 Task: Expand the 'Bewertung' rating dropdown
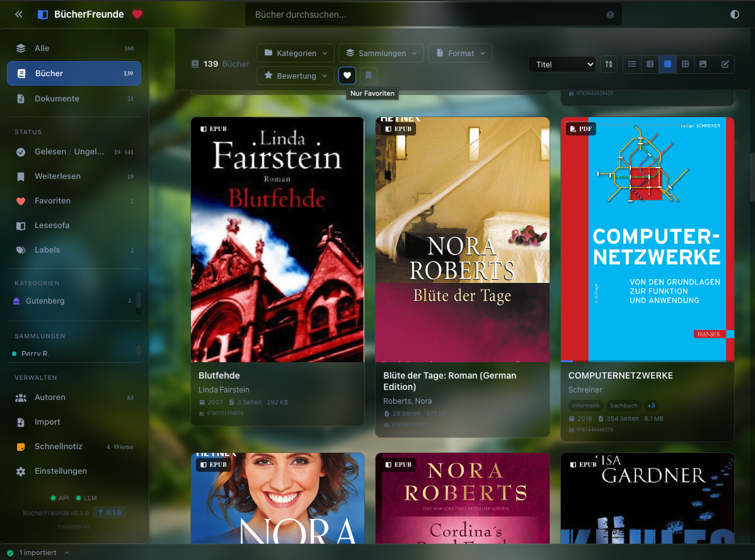(x=296, y=76)
